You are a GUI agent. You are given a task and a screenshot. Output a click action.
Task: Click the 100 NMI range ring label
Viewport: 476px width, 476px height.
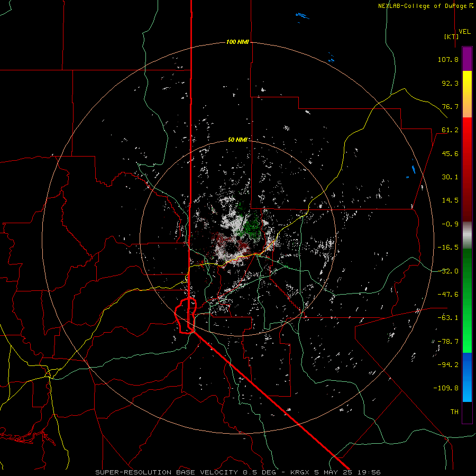pyautogui.click(x=237, y=42)
